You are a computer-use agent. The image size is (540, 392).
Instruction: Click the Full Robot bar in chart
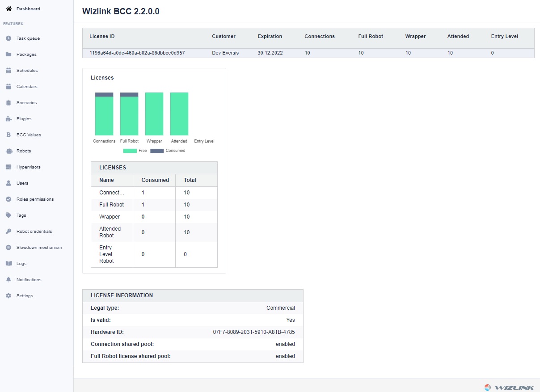click(x=129, y=114)
